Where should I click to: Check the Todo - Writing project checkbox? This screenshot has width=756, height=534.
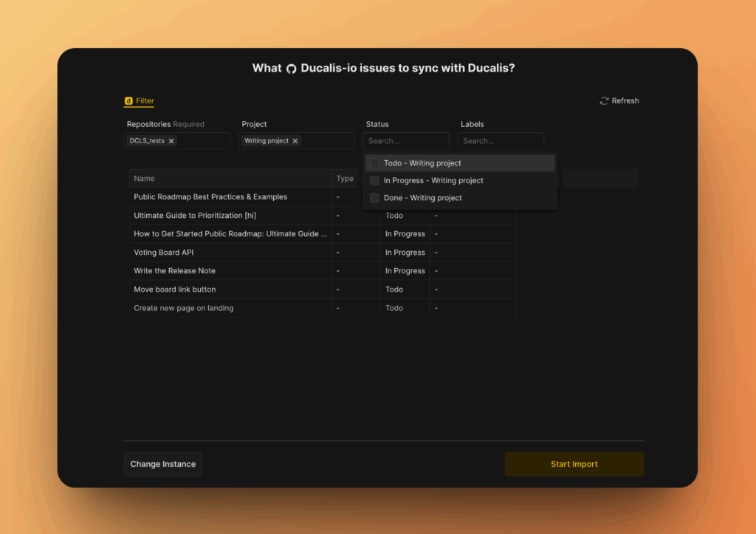[374, 163]
